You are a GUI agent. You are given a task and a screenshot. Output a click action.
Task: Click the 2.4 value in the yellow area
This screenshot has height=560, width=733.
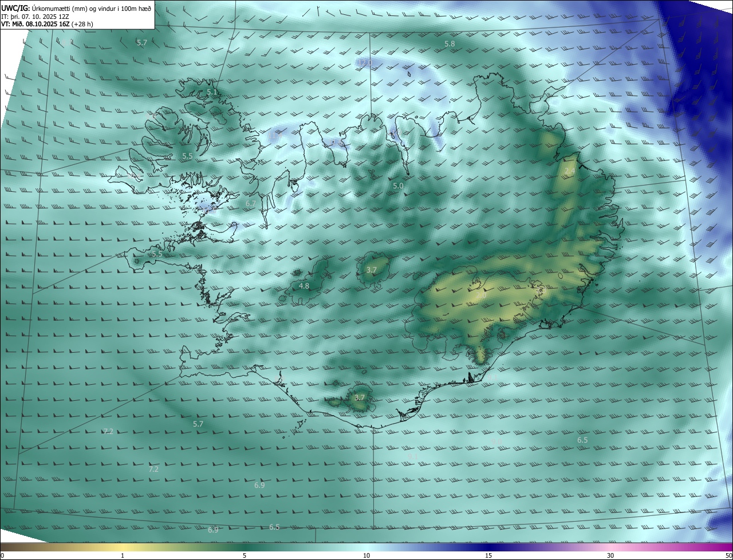(569, 171)
